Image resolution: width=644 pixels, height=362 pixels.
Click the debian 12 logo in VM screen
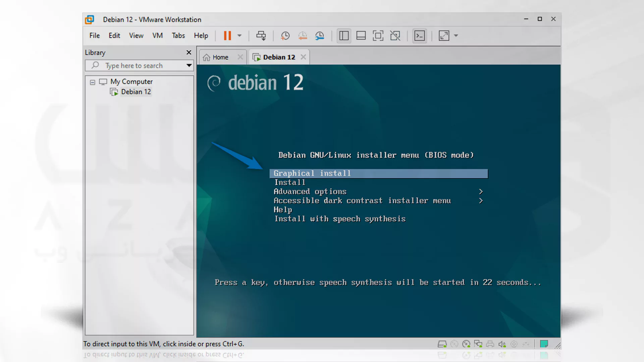[x=255, y=83]
